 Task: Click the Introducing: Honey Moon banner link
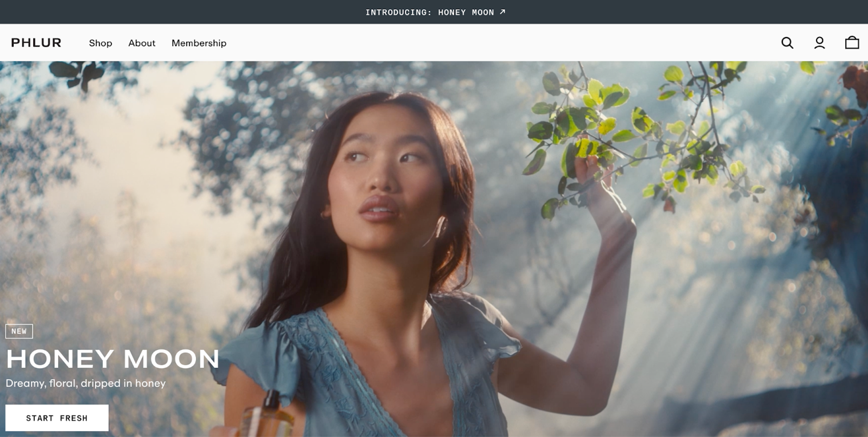pyautogui.click(x=435, y=12)
